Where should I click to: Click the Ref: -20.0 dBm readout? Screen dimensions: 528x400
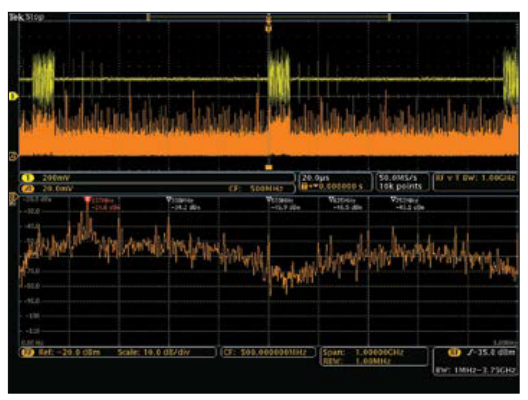point(70,353)
